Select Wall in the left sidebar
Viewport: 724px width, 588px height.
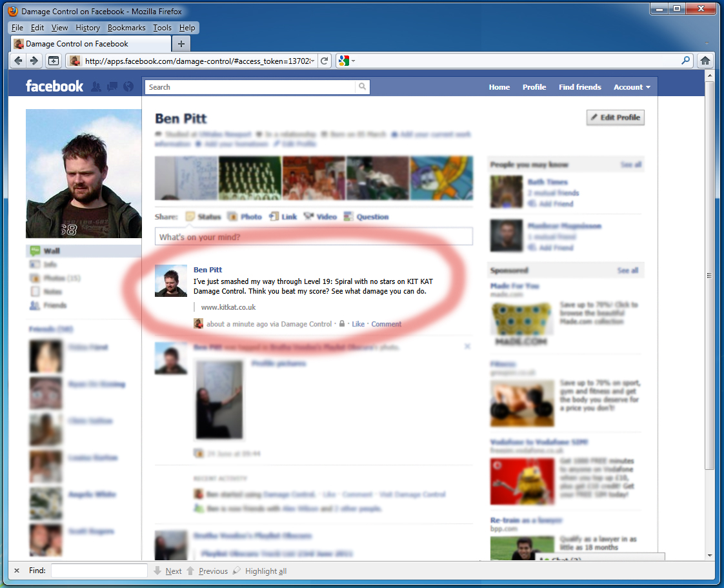[52, 250]
